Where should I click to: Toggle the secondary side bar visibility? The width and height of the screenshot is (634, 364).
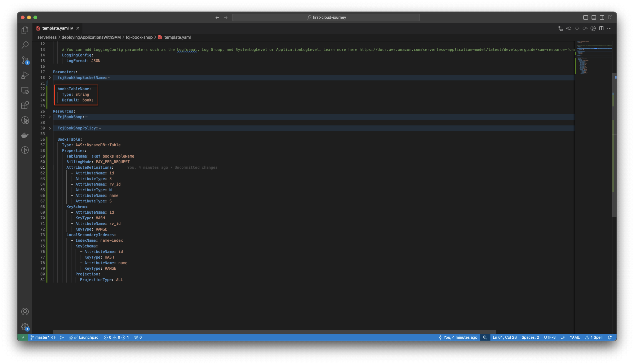(602, 17)
